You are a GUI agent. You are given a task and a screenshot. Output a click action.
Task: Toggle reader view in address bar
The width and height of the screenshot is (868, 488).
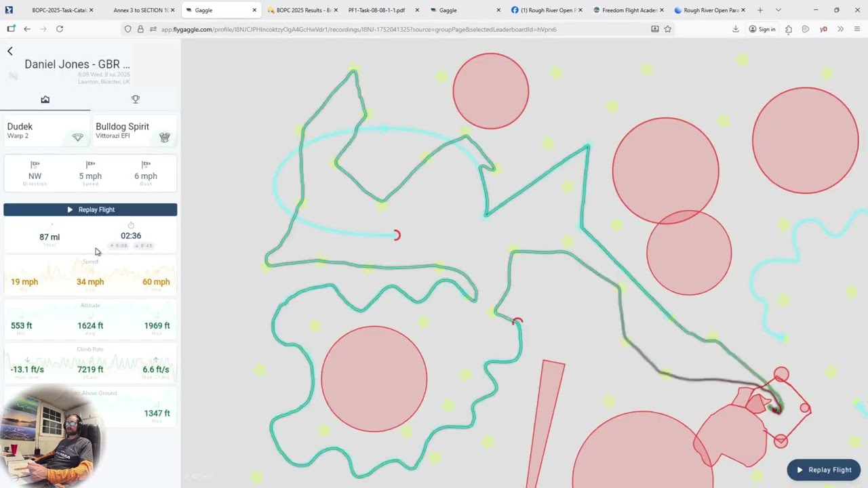click(654, 29)
